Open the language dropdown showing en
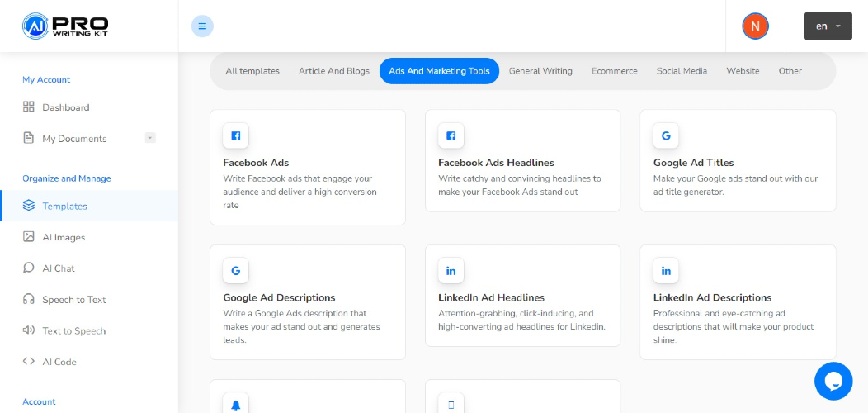This screenshot has height=413, width=868. coord(828,26)
